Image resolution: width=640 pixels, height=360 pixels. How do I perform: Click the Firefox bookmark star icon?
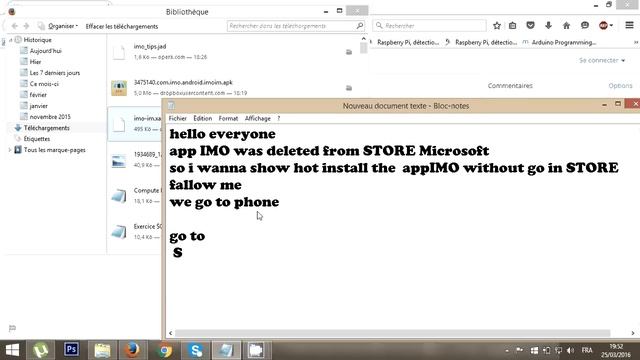[497, 26]
